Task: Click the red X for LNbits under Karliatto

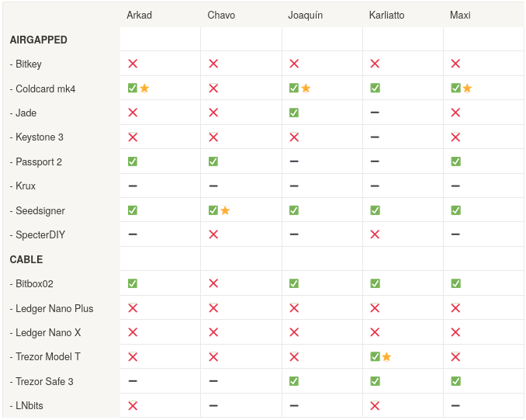Action: pos(375,405)
